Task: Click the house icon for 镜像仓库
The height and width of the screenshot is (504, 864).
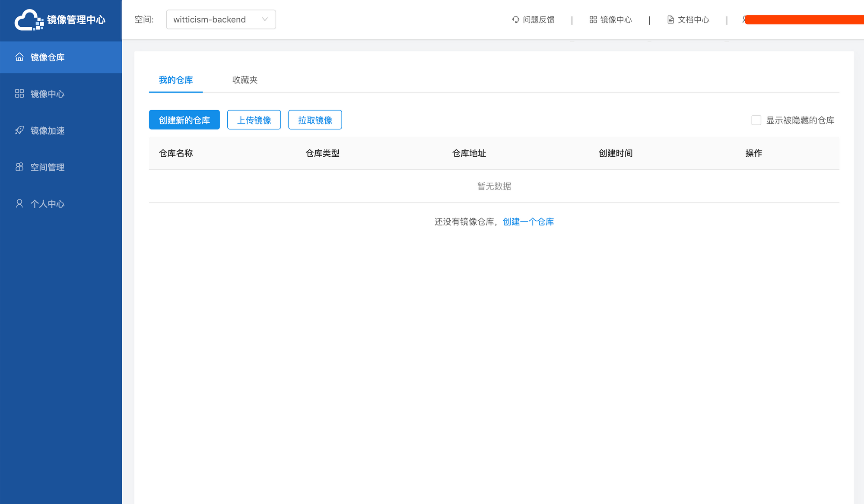Action: click(19, 57)
